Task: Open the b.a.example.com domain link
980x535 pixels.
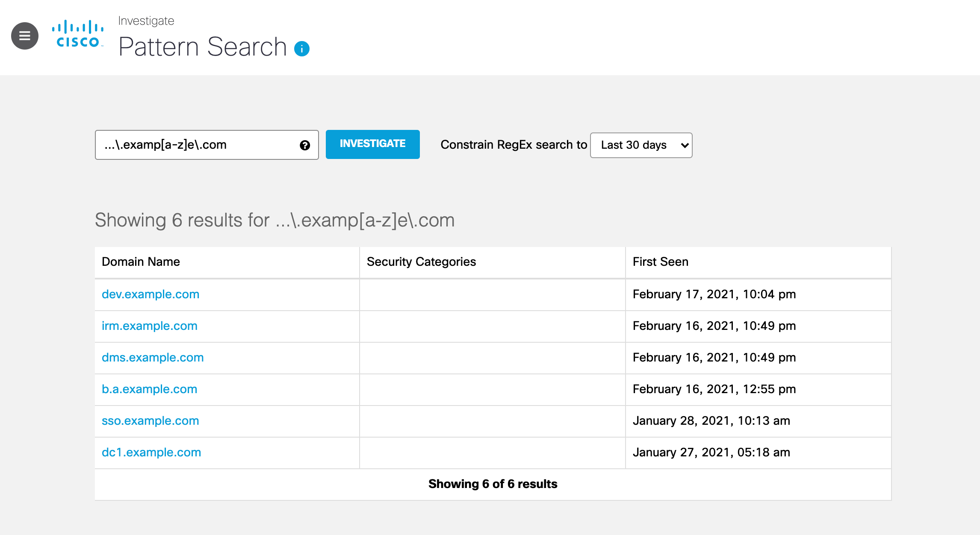Action: click(x=149, y=389)
